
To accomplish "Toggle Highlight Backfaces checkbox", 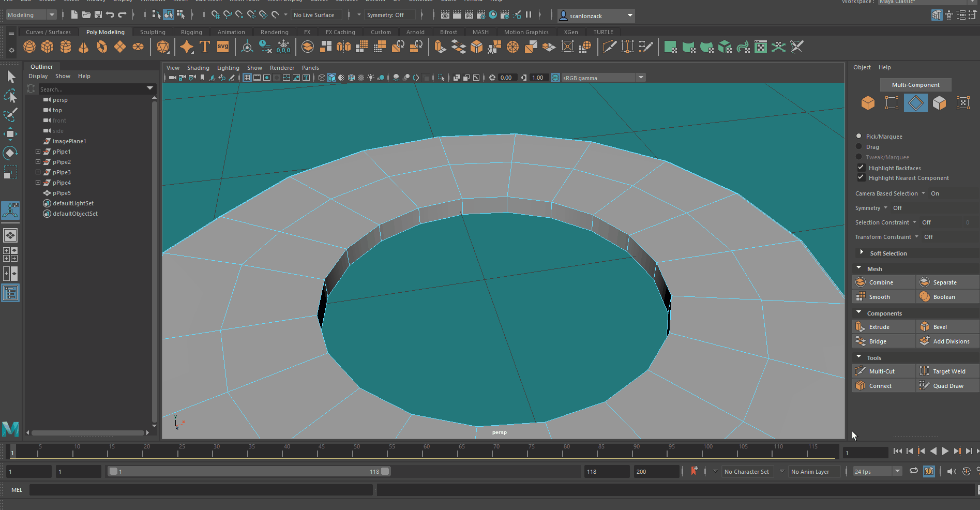I will [861, 168].
